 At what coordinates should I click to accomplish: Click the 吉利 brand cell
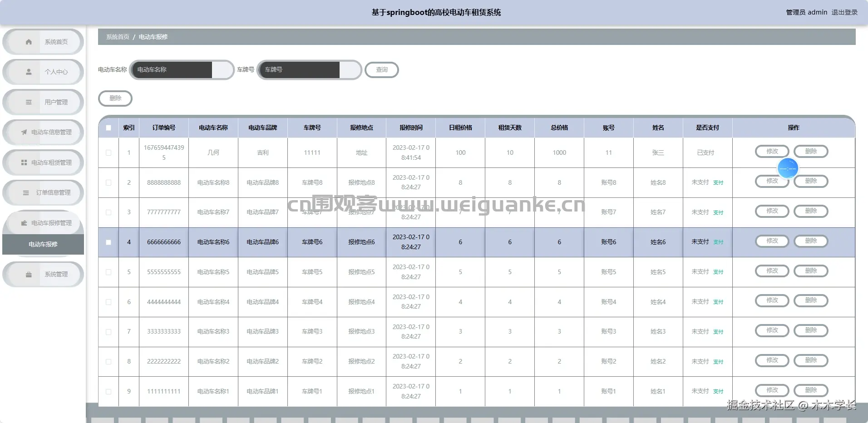coord(263,152)
